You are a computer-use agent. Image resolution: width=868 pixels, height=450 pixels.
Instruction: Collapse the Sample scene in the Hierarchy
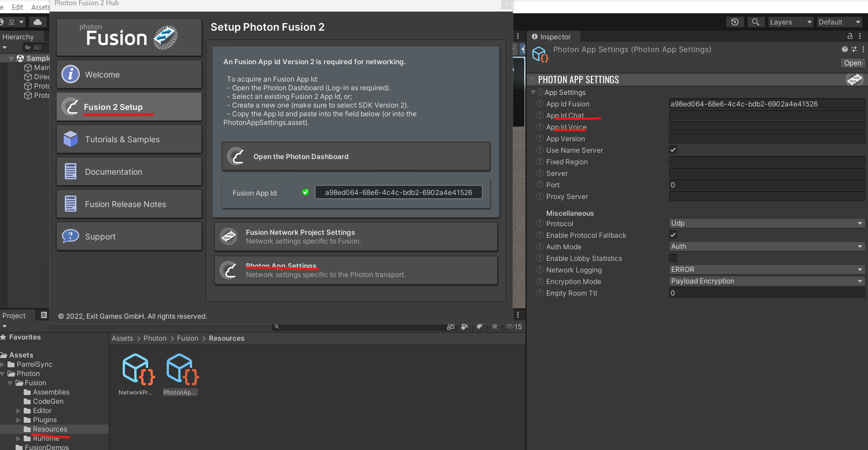click(11, 58)
